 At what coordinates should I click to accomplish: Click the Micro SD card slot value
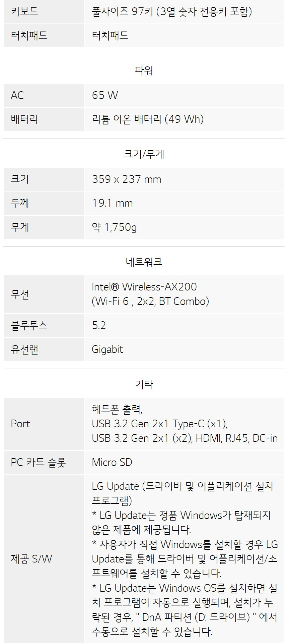click(x=112, y=462)
